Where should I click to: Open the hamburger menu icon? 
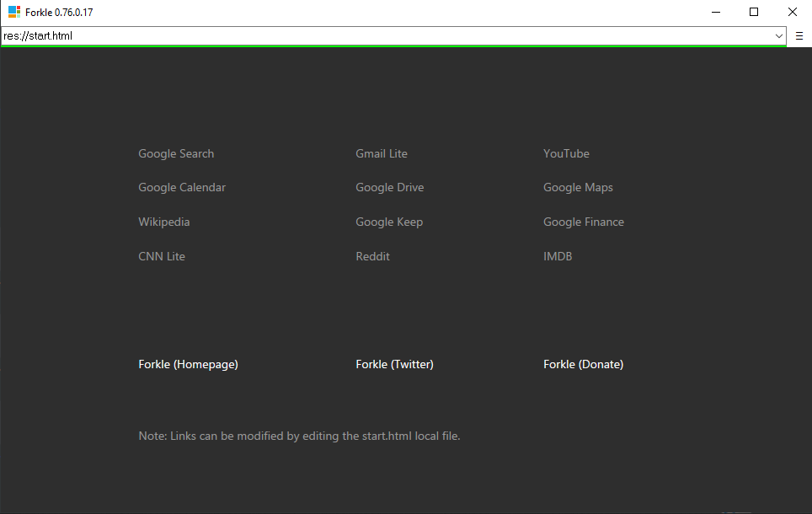click(x=799, y=35)
